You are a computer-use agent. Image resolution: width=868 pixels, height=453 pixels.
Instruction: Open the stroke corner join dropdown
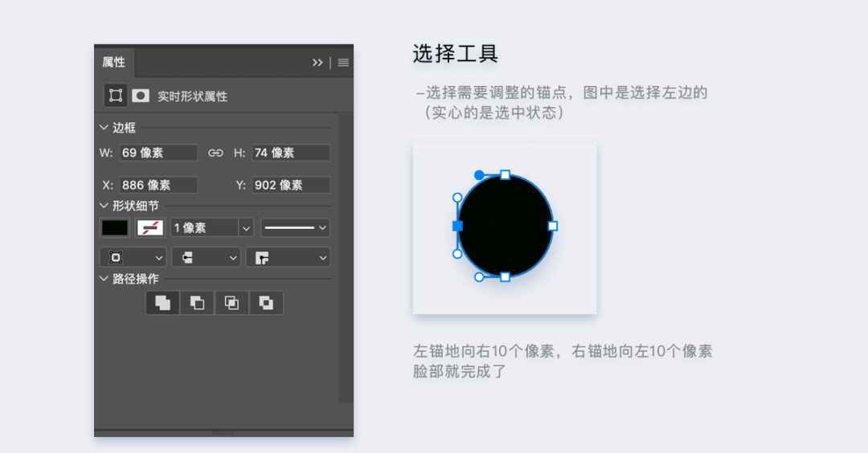pos(288,258)
